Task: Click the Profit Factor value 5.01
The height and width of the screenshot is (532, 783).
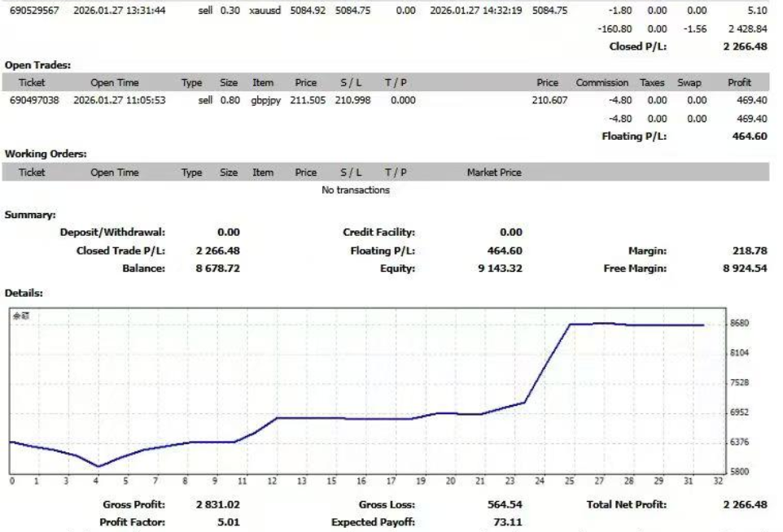Action: coord(229,522)
